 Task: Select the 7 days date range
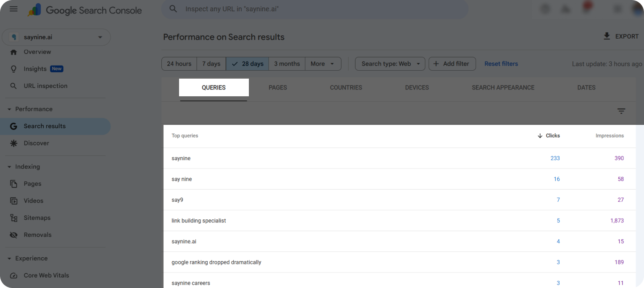[x=211, y=64]
